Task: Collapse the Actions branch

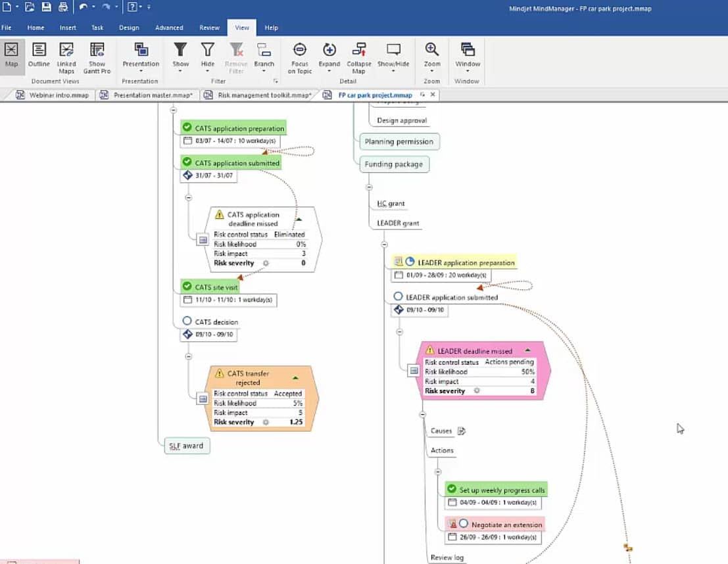Action: point(438,471)
